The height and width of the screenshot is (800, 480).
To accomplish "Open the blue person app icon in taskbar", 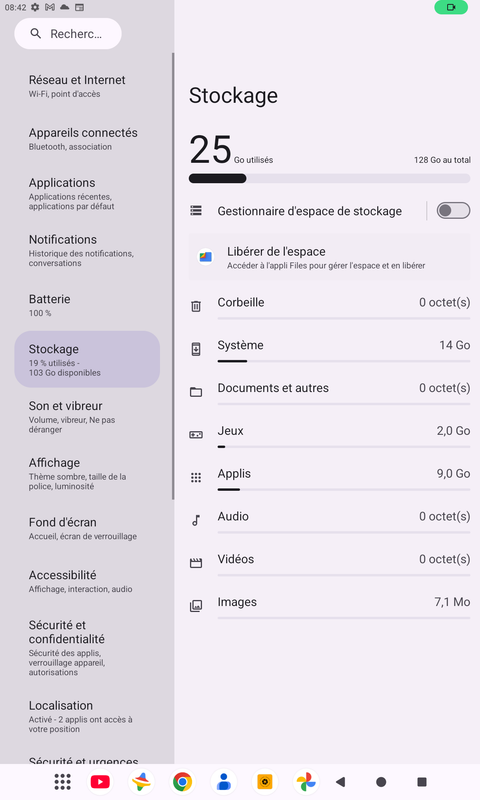I will (223, 782).
